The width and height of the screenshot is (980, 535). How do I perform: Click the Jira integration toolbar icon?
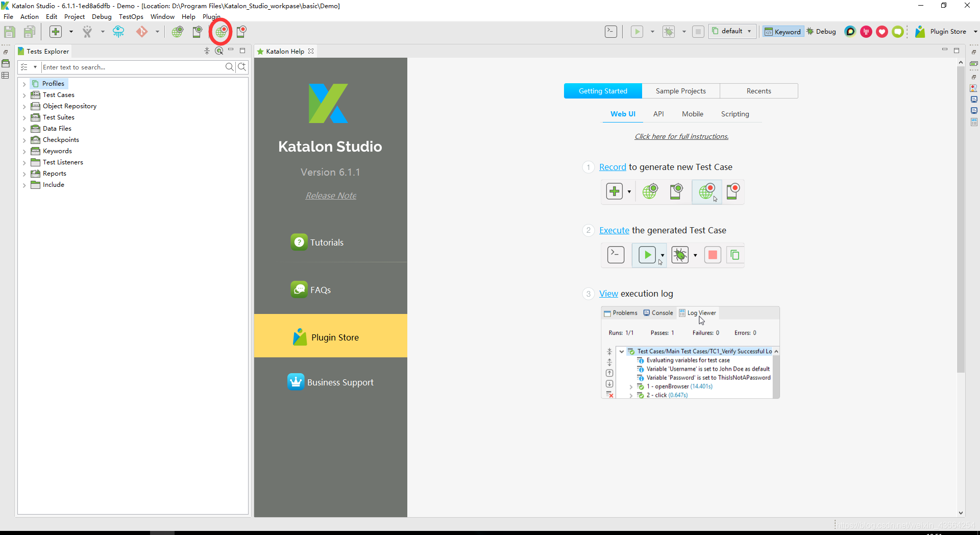point(87,32)
